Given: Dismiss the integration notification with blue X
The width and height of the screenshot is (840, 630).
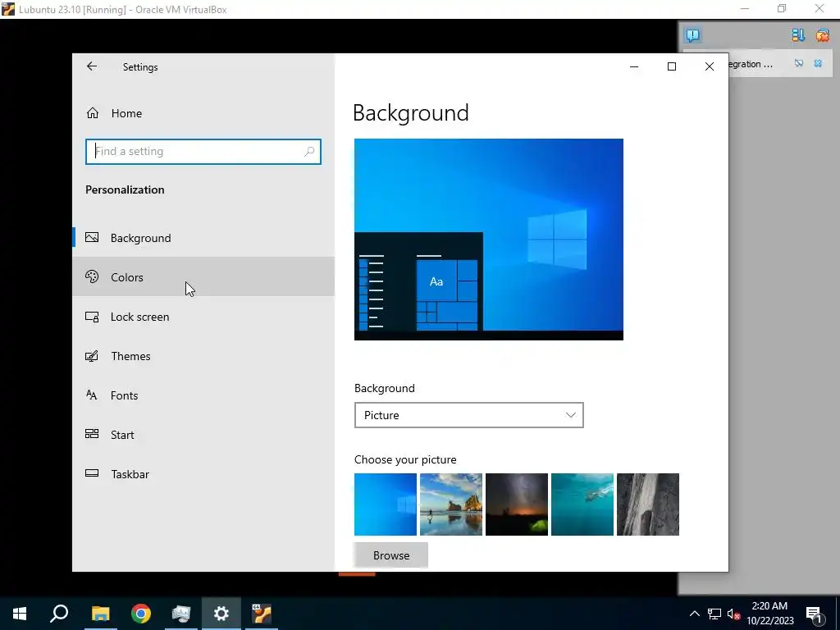Looking at the screenshot, I should tap(818, 63).
